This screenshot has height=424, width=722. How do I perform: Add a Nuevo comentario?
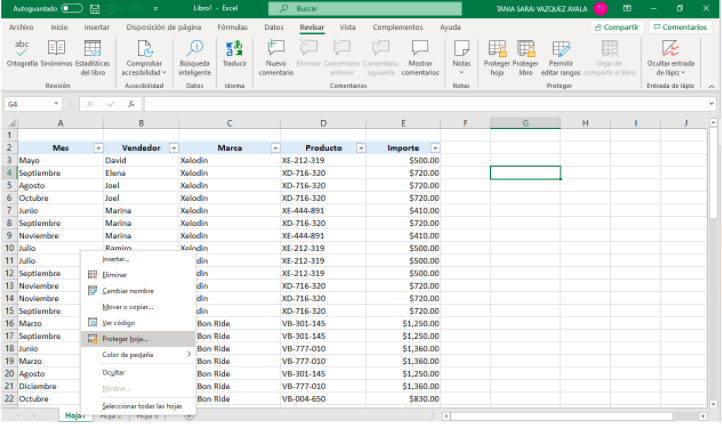click(x=276, y=58)
